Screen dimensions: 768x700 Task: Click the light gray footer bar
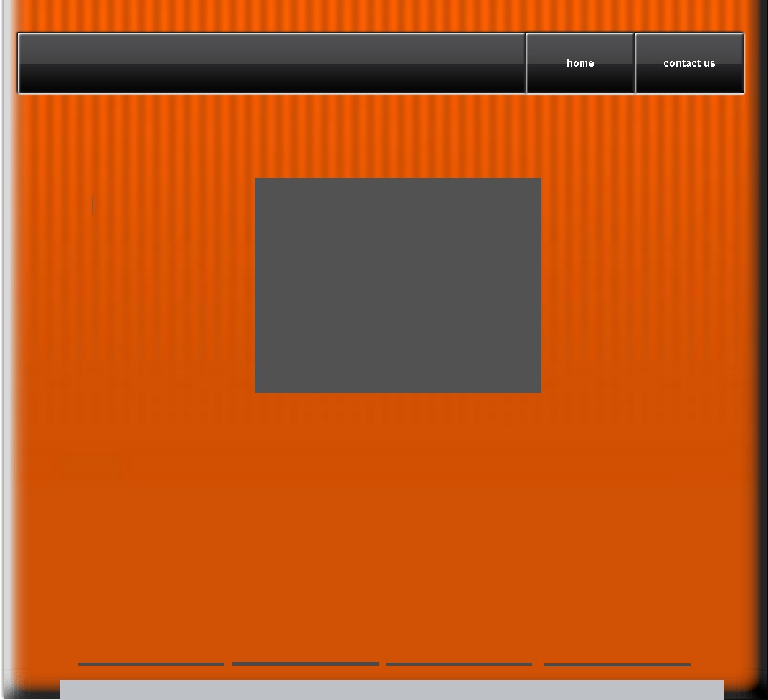tap(391, 689)
